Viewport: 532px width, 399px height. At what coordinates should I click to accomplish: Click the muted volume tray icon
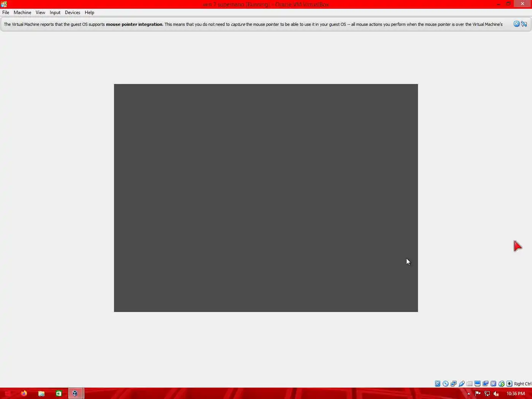(x=496, y=394)
